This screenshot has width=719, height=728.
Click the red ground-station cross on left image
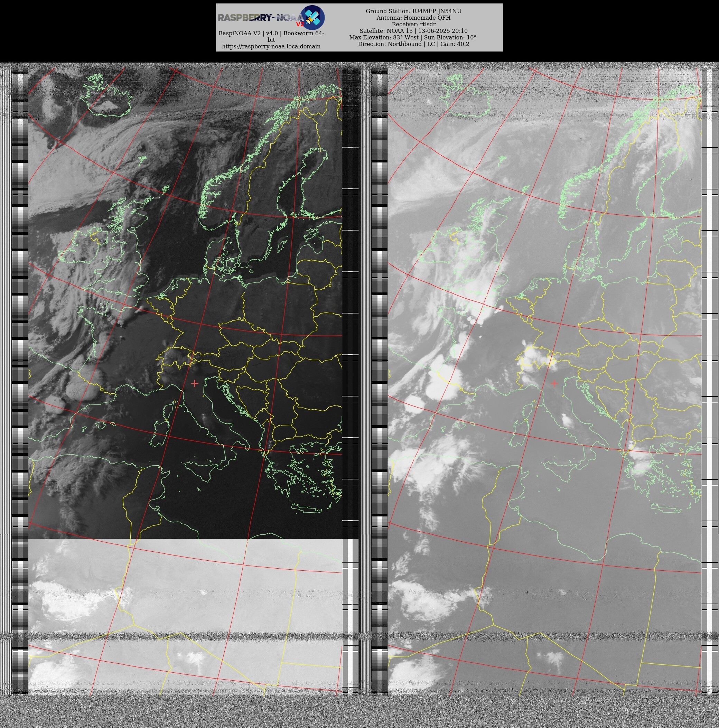(195, 384)
